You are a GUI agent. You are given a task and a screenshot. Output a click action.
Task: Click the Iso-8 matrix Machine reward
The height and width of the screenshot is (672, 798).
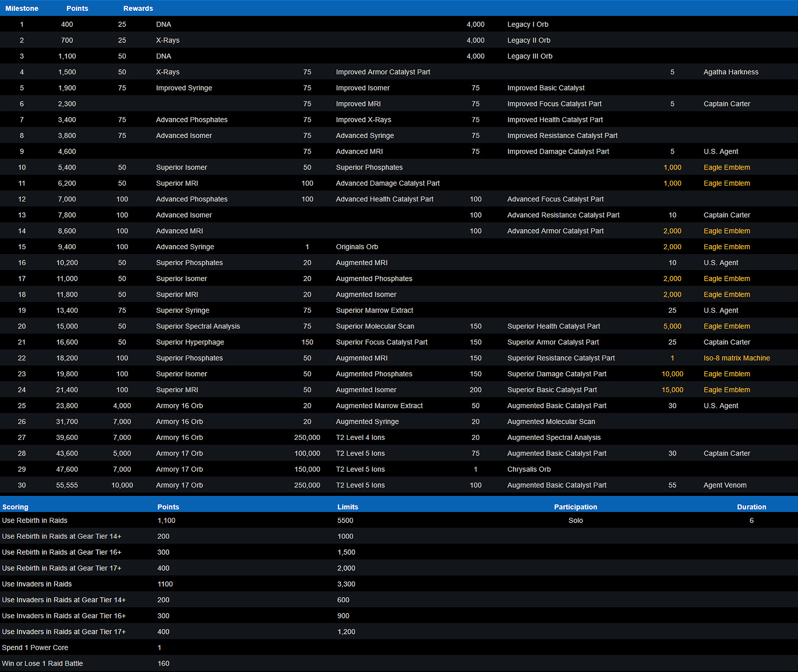736,358
